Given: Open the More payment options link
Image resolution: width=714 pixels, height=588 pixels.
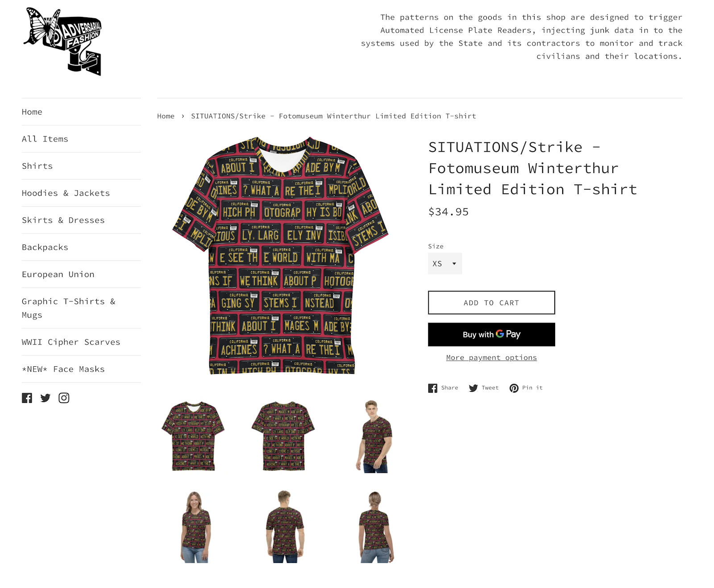Looking at the screenshot, I should 491,358.
